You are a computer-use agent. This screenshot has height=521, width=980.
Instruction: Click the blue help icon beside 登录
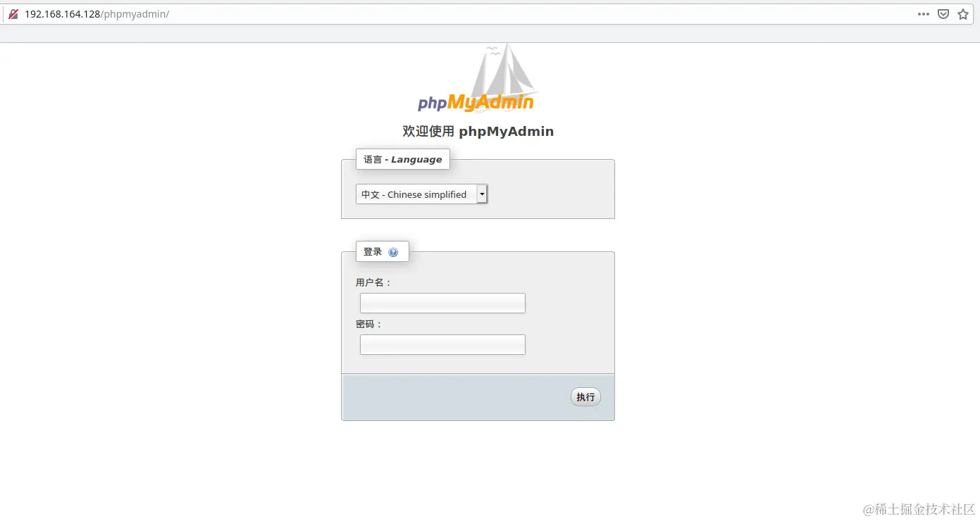coord(393,252)
